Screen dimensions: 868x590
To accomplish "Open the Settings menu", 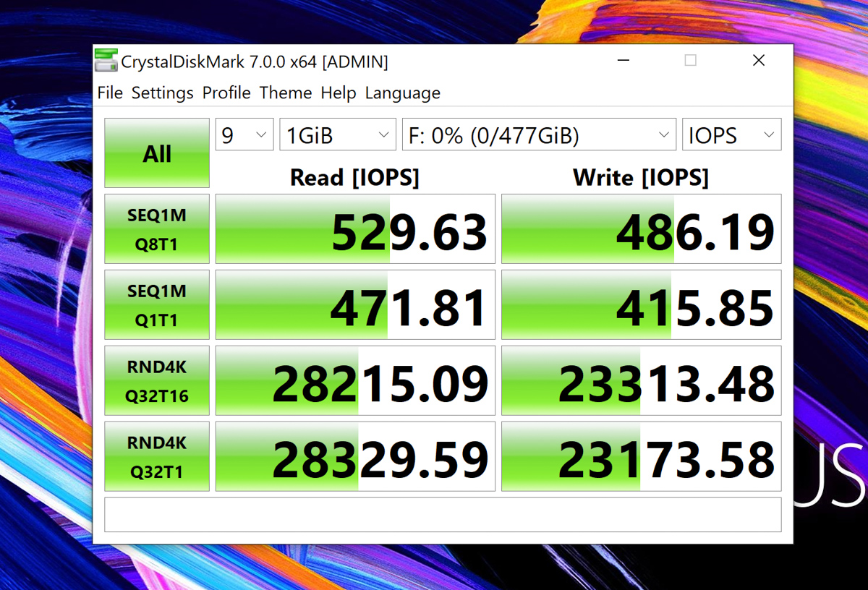I will 163,93.
